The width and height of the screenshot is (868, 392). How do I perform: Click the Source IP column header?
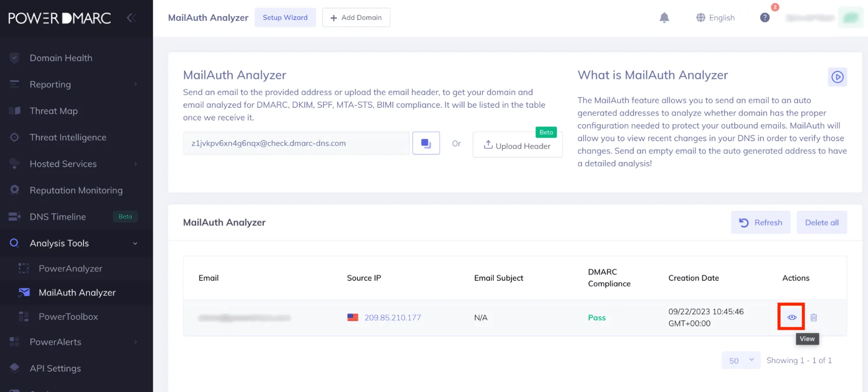[364, 278]
